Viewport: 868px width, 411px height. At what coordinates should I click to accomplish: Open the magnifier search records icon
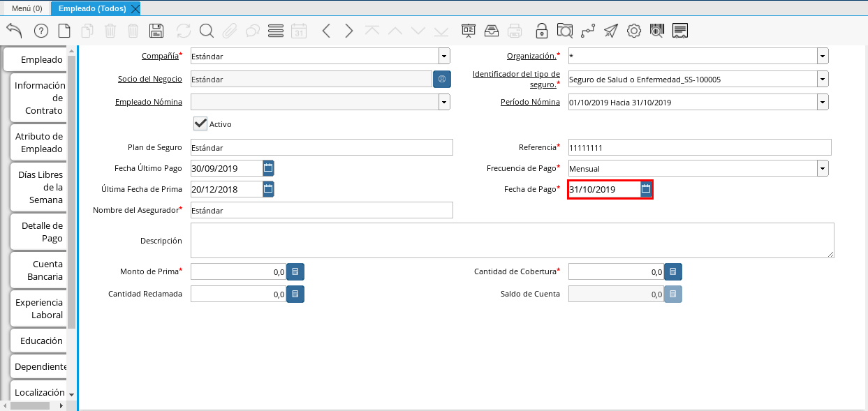coord(207,31)
